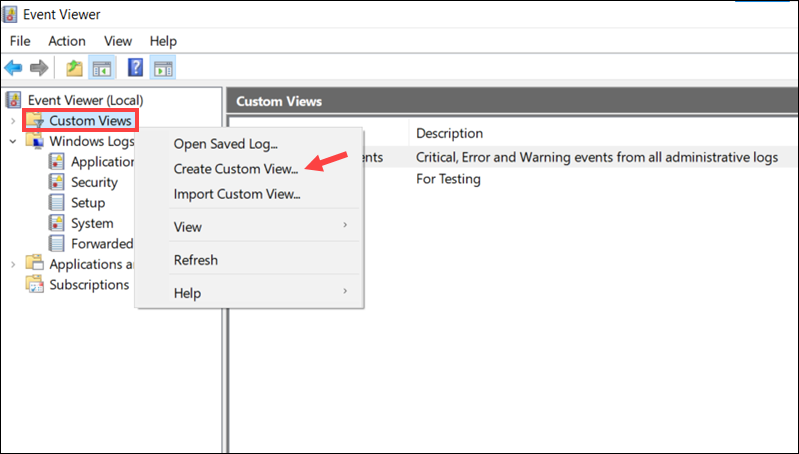Toggle the Show/Hide Console Tree icon
The image size is (799, 454).
click(102, 68)
